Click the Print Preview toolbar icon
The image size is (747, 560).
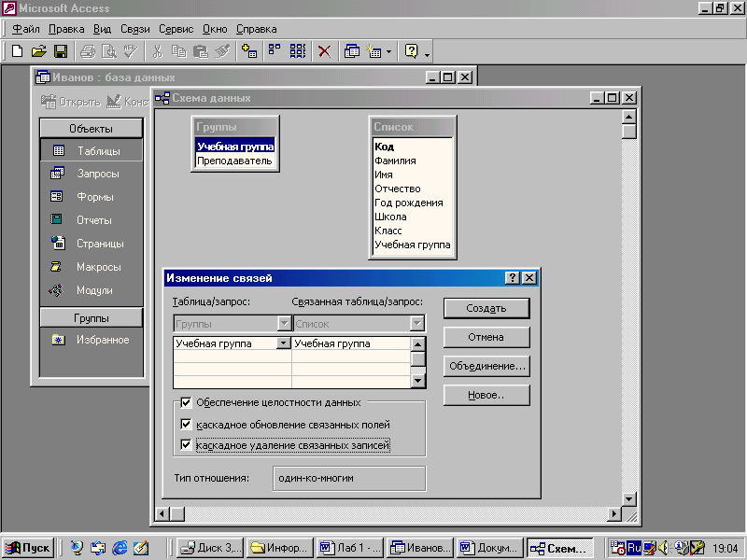pos(109,51)
